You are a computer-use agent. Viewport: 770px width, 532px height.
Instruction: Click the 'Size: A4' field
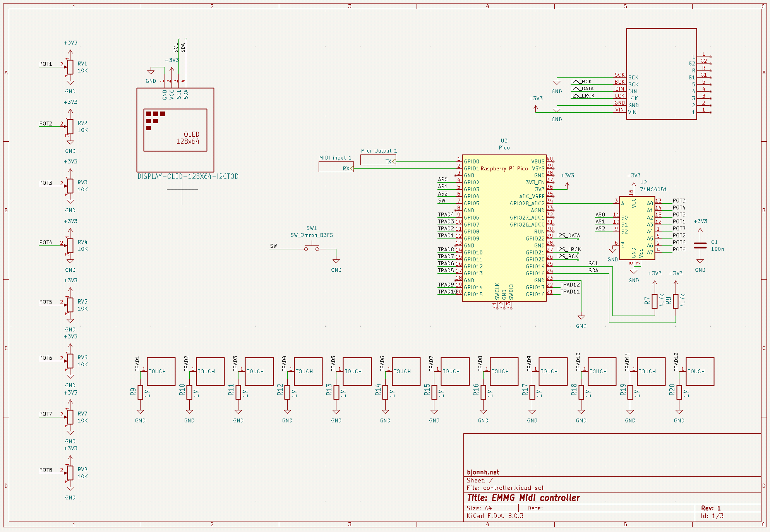click(479, 508)
